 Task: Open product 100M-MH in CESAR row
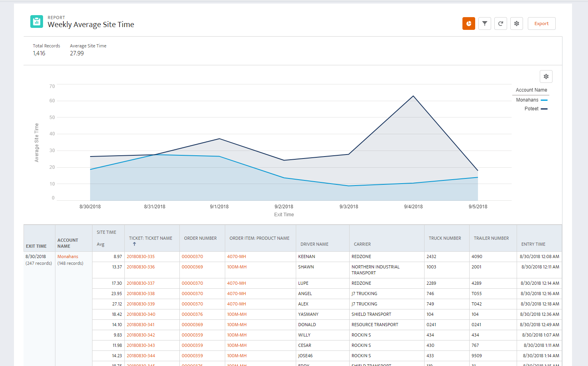pyautogui.click(x=237, y=345)
